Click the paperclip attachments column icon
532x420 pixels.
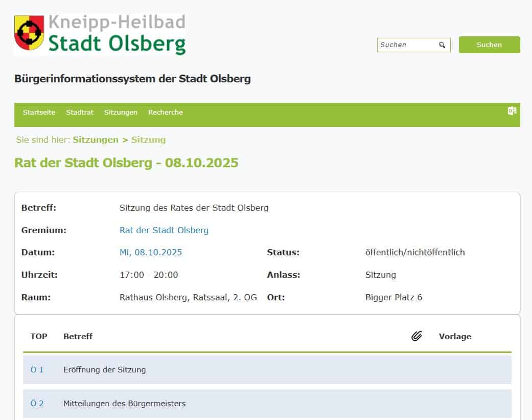click(417, 336)
